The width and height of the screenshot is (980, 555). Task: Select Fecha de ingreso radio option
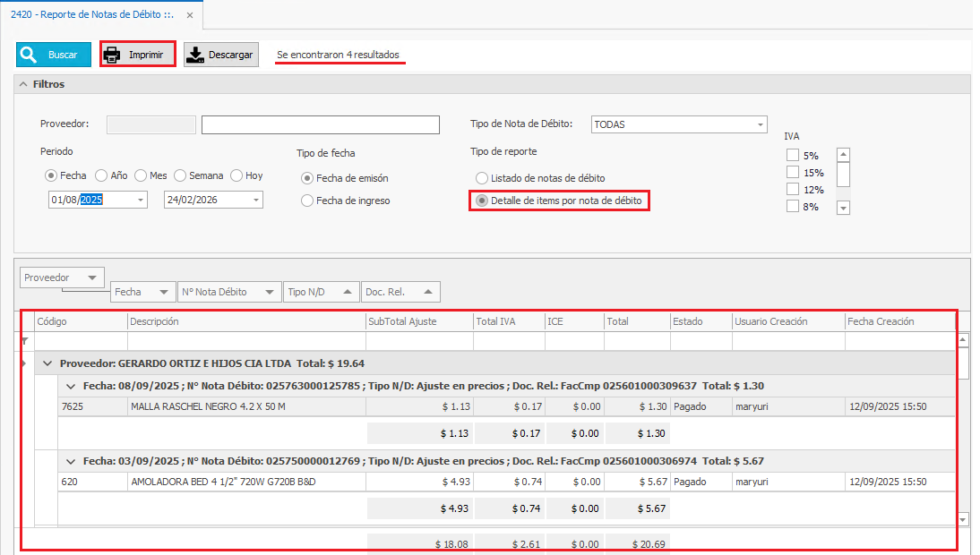307,201
